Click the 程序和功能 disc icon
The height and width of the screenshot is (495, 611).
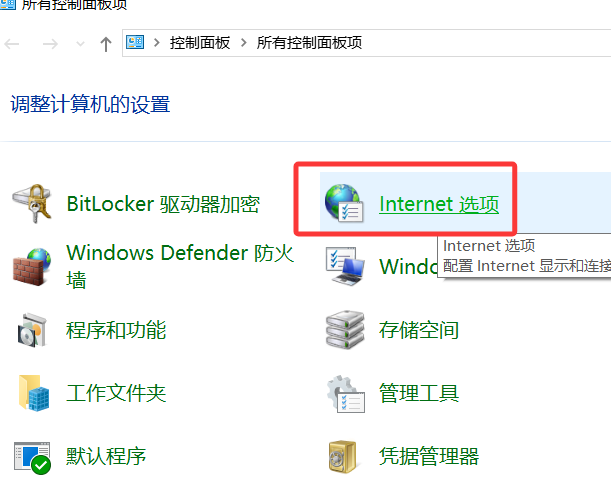[32, 330]
